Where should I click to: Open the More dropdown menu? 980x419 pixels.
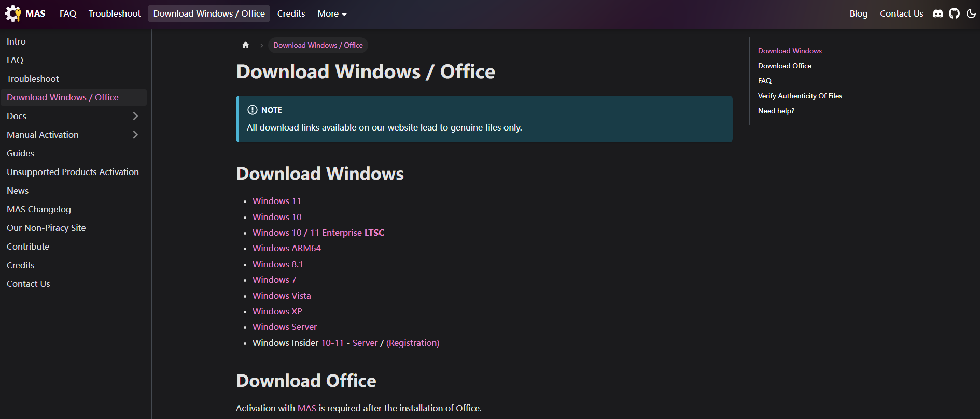click(332, 13)
